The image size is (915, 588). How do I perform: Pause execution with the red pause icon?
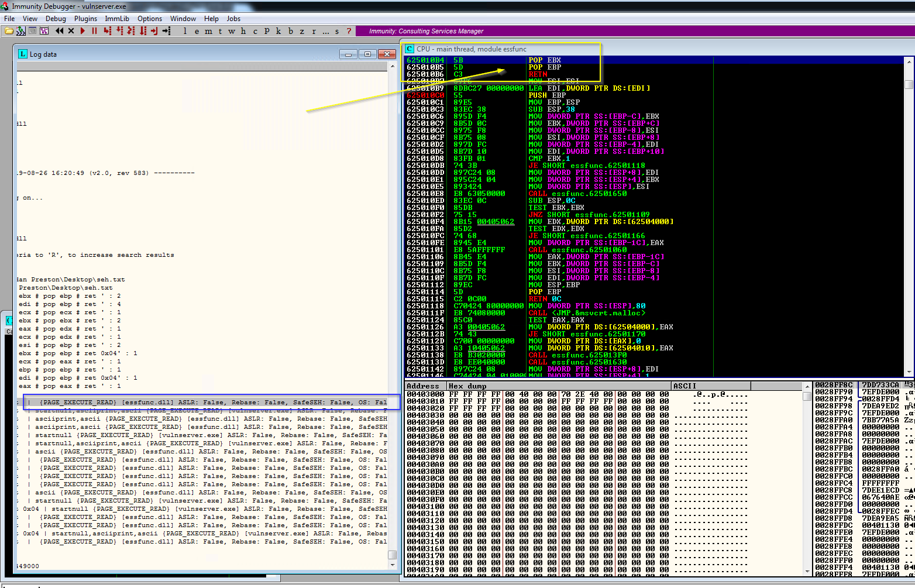coord(94,31)
